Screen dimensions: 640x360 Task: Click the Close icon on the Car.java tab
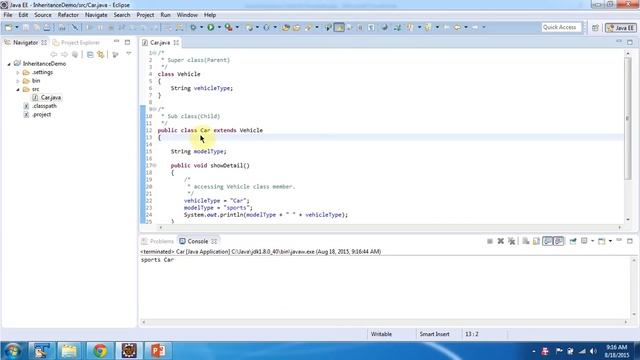(x=176, y=42)
